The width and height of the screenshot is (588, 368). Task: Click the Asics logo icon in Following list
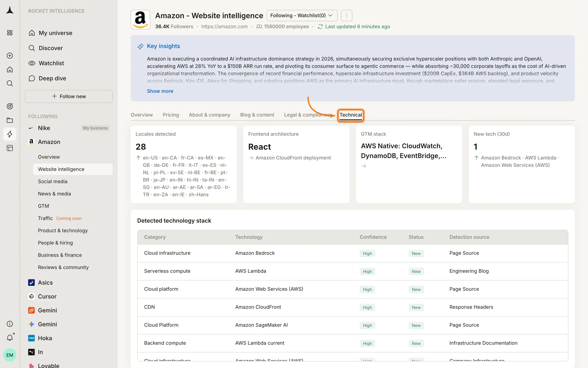coord(31,282)
